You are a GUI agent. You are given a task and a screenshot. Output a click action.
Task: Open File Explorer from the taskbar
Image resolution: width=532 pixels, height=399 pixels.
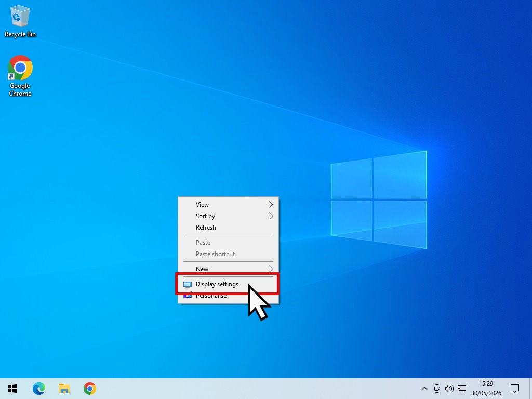coord(64,389)
